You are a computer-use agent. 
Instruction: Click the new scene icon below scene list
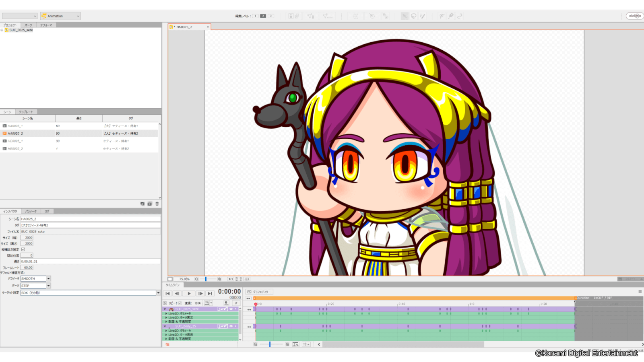click(x=142, y=204)
